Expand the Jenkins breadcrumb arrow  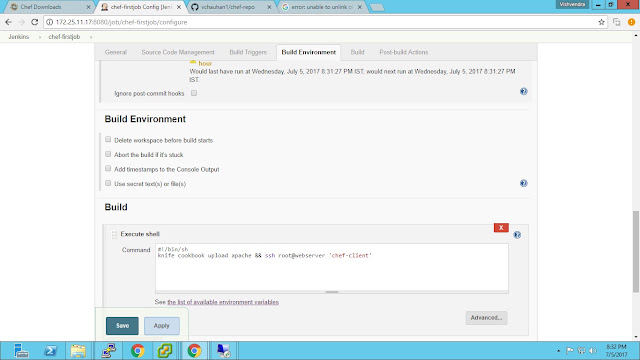[40, 37]
